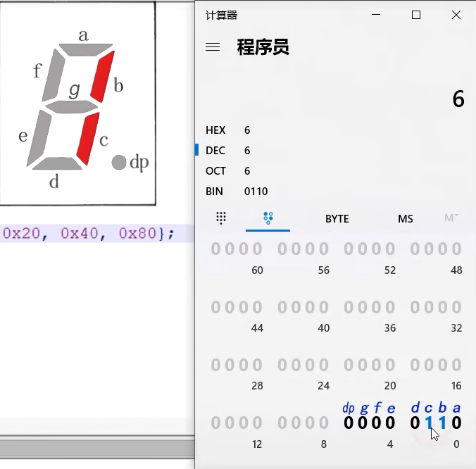Click the displayed result value 6
The image size is (476, 469).
458,99
